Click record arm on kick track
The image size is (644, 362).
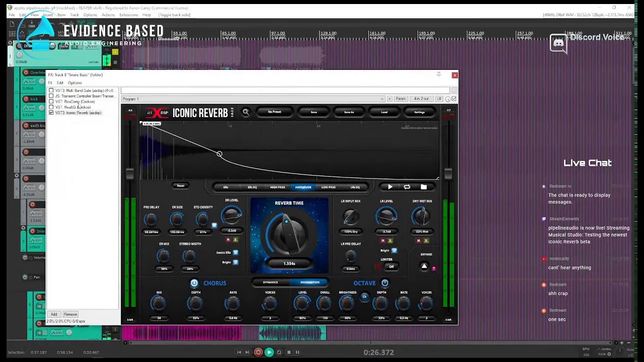coord(26,99)
